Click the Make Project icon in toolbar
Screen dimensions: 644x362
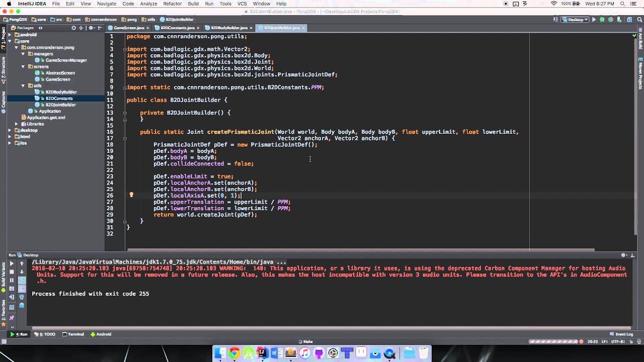point(556,20)
